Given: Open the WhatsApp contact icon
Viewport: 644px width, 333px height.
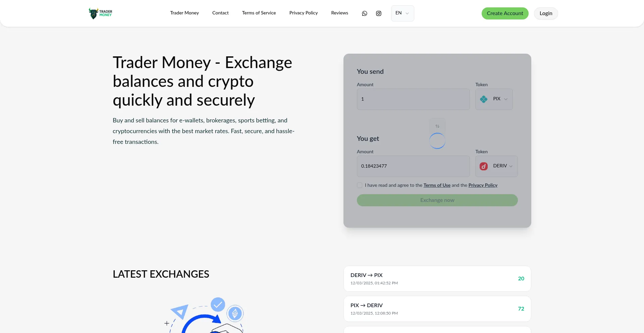Looking at the screenshot, I should tap(365, 13).
